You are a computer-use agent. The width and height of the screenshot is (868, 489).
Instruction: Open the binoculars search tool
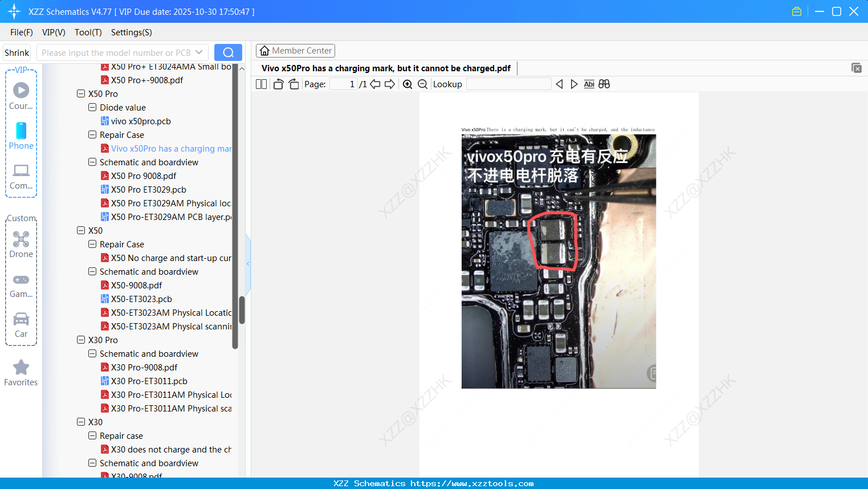(604, 84)
